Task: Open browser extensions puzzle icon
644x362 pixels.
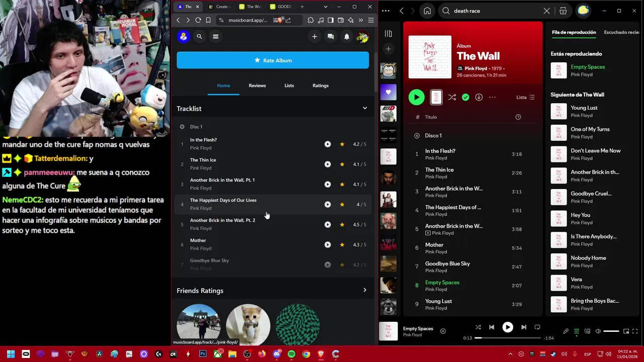Action: [x=310, y=20]
